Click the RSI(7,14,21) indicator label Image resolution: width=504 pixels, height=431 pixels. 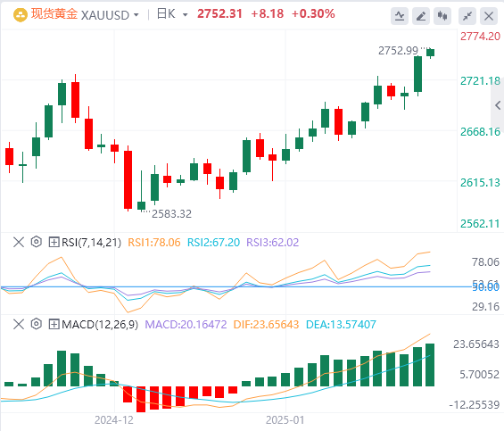point(92,242)
